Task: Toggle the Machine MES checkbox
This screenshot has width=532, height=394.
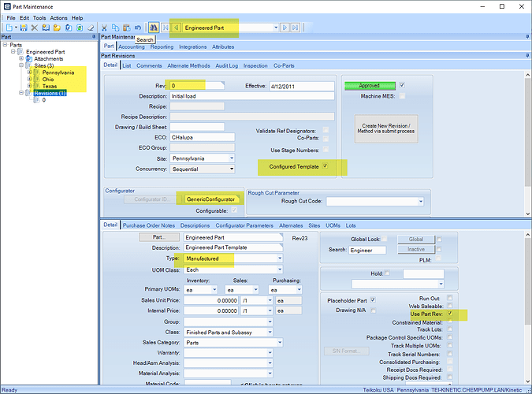Action: coord(402,96)
